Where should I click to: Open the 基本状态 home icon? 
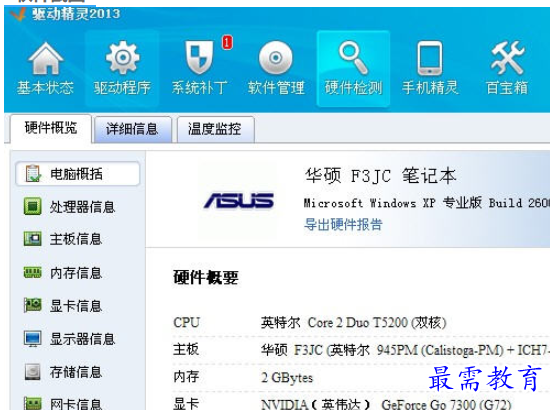46,58
